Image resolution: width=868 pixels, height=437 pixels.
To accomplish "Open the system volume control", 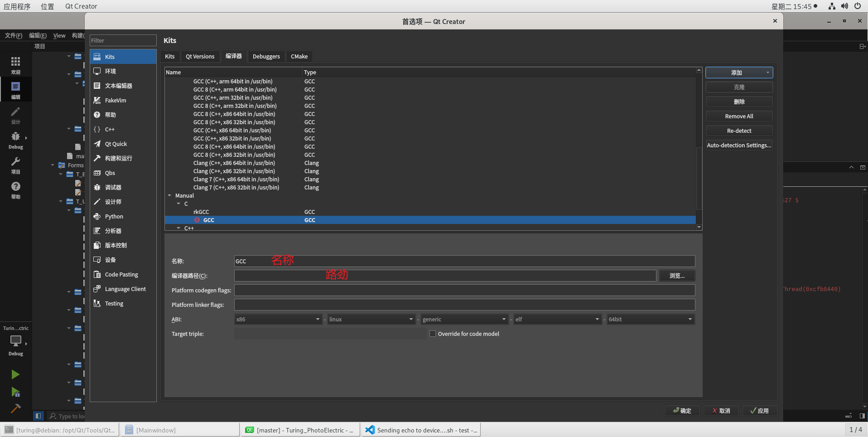I will click(844, 6).
